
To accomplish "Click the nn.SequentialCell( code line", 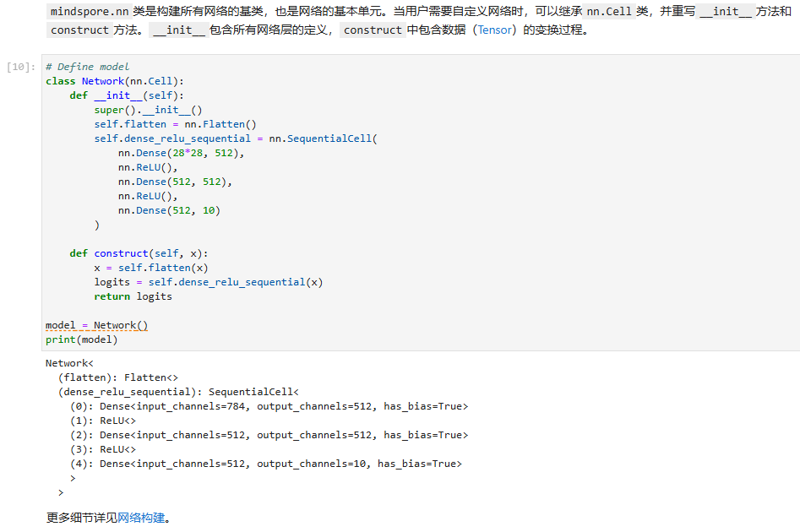I will click(x=236, y=138).
